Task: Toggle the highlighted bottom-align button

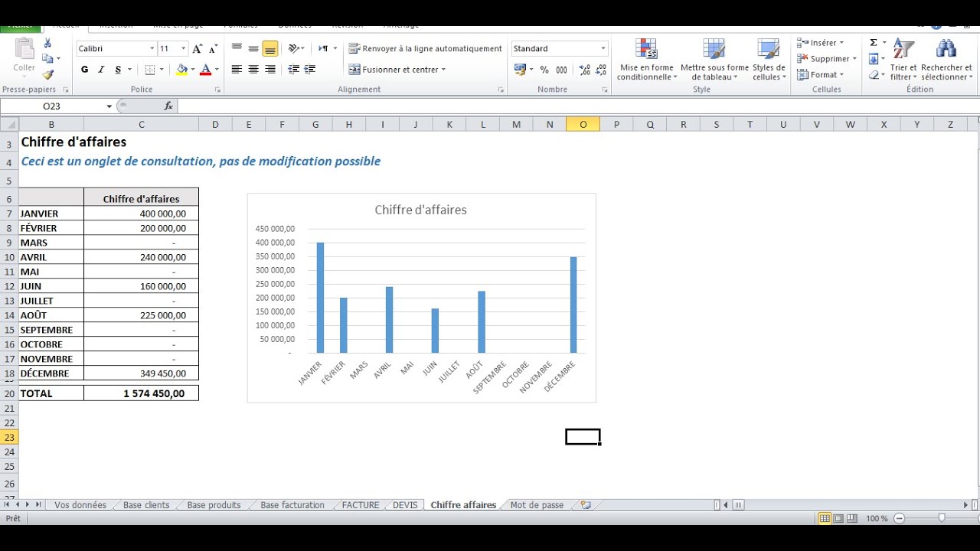Action: (x=270, y=48)
